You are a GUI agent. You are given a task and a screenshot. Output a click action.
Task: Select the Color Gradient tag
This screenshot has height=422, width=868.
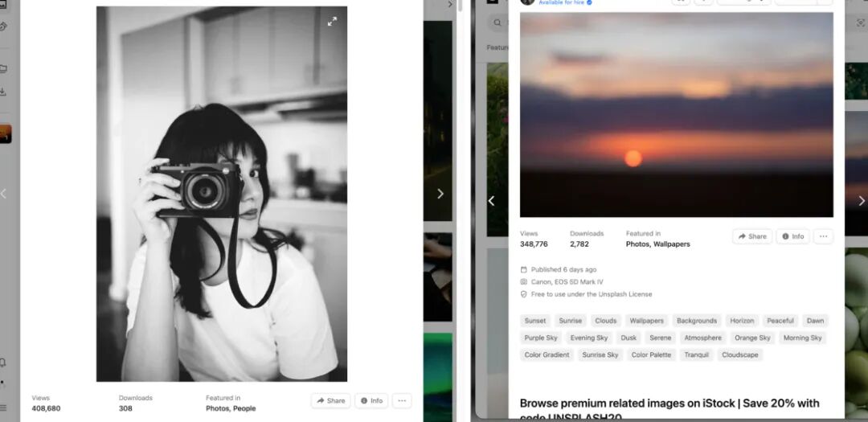[x=547, y=355]
